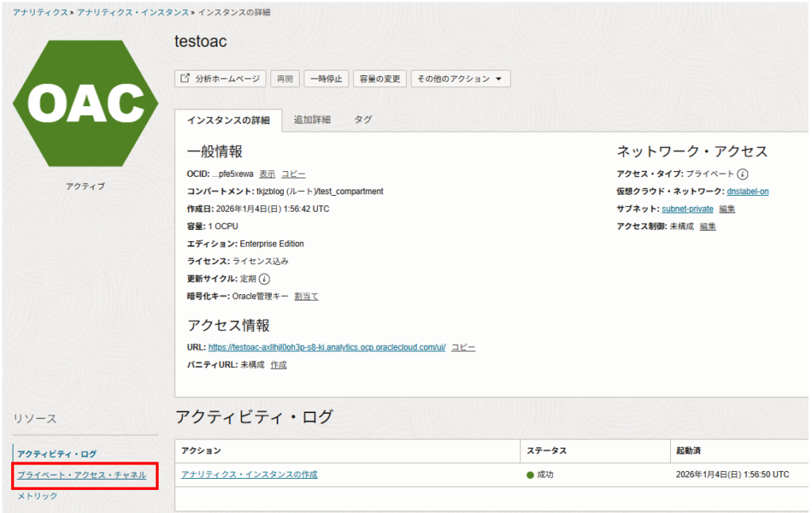
Task: Click the info icon beside 更新サイクル
Action: point(265,279)
